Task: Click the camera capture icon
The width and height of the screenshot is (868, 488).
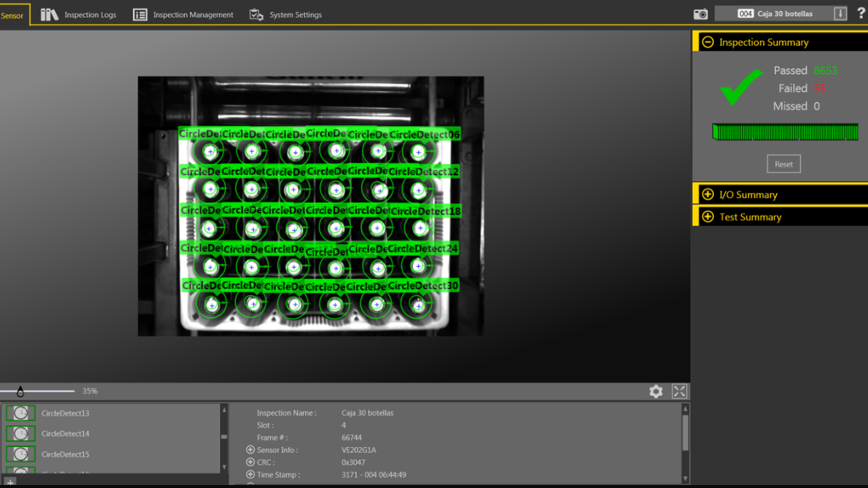Action: (700, 14)
